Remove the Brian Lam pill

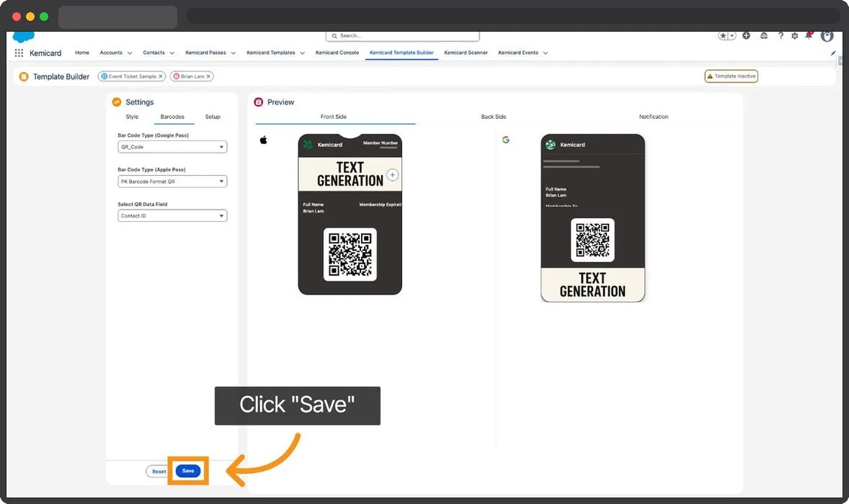(x=208, y=76)
